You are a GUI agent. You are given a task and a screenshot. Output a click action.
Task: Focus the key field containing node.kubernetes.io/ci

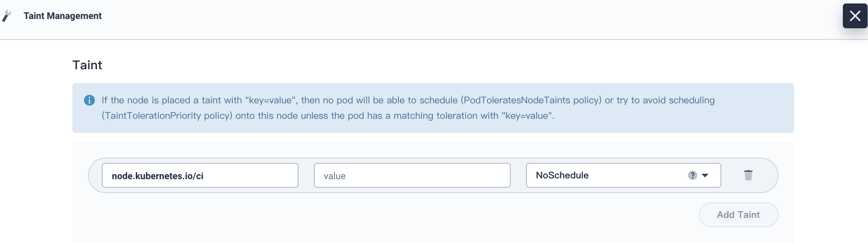click(200, 175)
